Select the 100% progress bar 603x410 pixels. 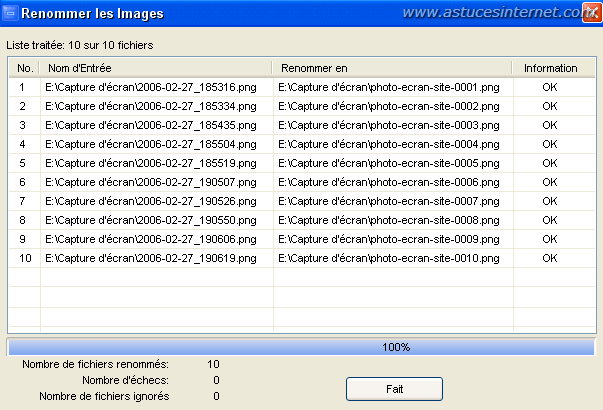pyautogui.click(x=301, y=347)
